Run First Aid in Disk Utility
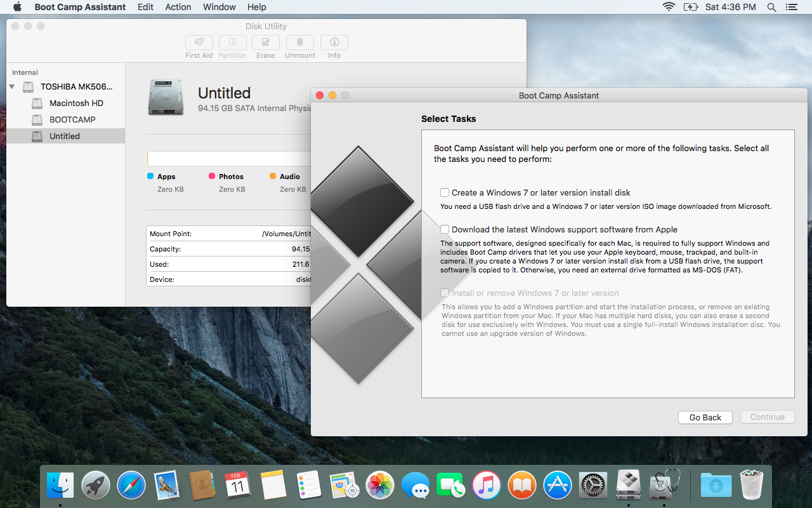The height and width of the screenshot is (508, 812). [x=199, y=42]
